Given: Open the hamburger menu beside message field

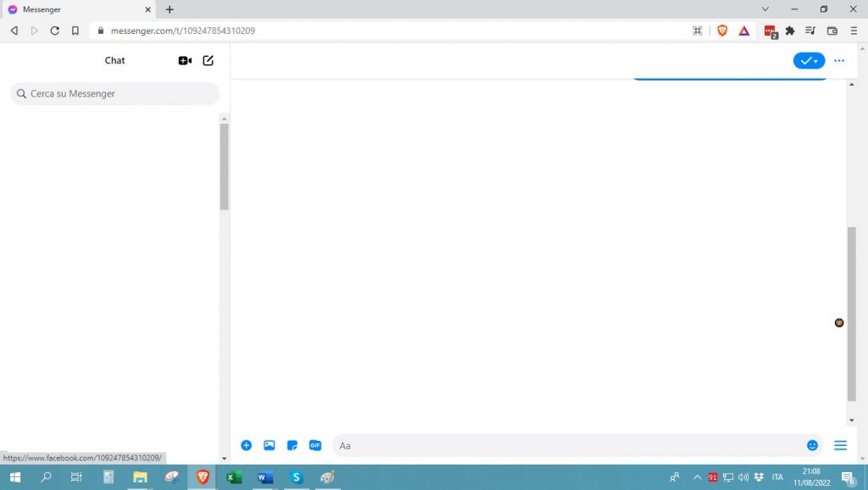Looking at the screenshot, I should [x=840, y=445].
